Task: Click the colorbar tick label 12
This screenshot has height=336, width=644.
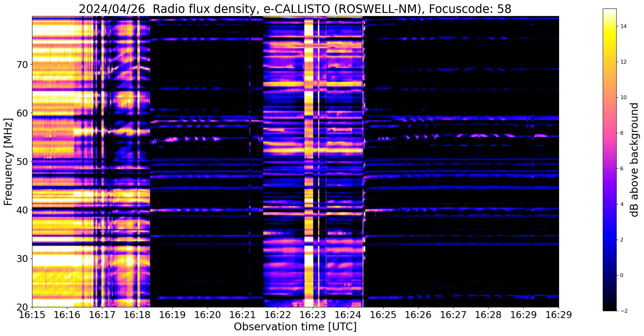Action: coord(623,62)
